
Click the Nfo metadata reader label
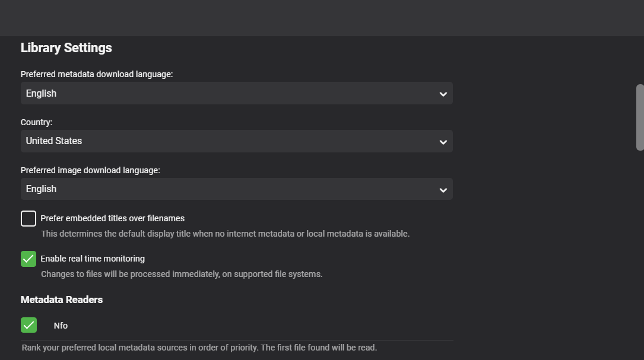coord(61,326)
